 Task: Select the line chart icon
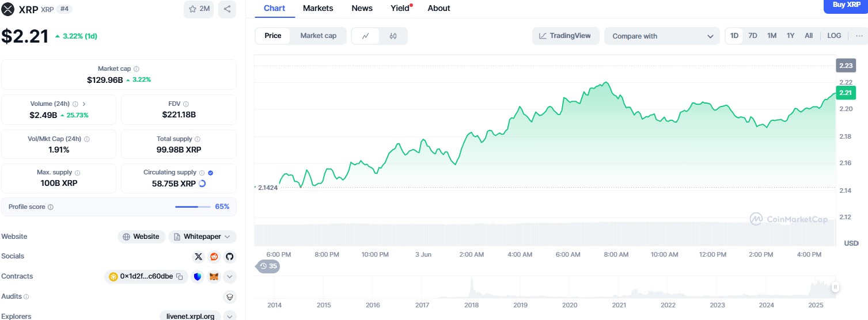[x=365, y=36]
